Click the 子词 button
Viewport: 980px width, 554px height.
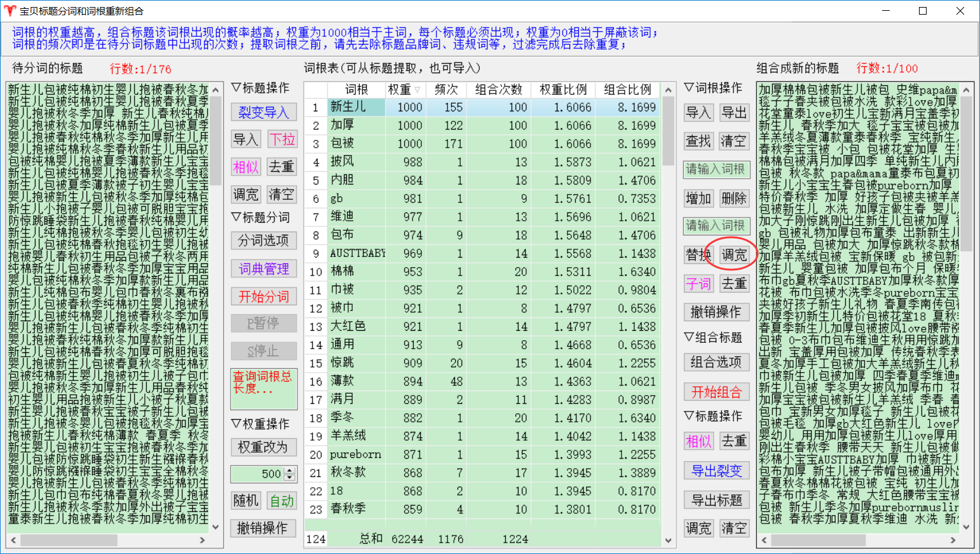pyautogui.click(x=698, y=284)
